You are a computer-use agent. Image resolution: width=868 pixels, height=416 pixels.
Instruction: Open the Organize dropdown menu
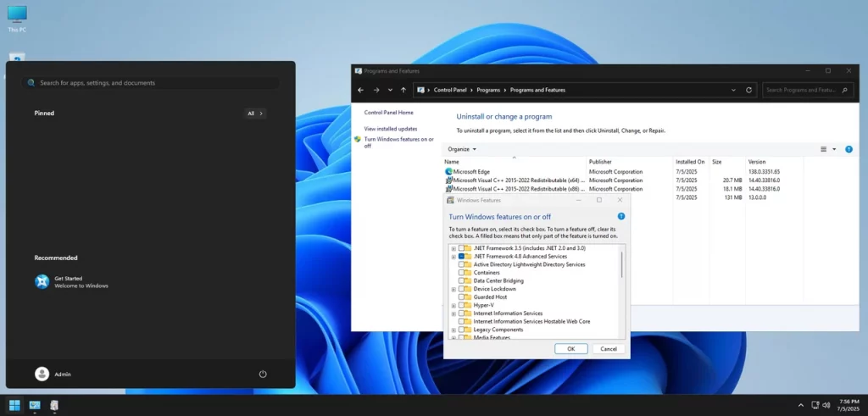pos(462,149)
